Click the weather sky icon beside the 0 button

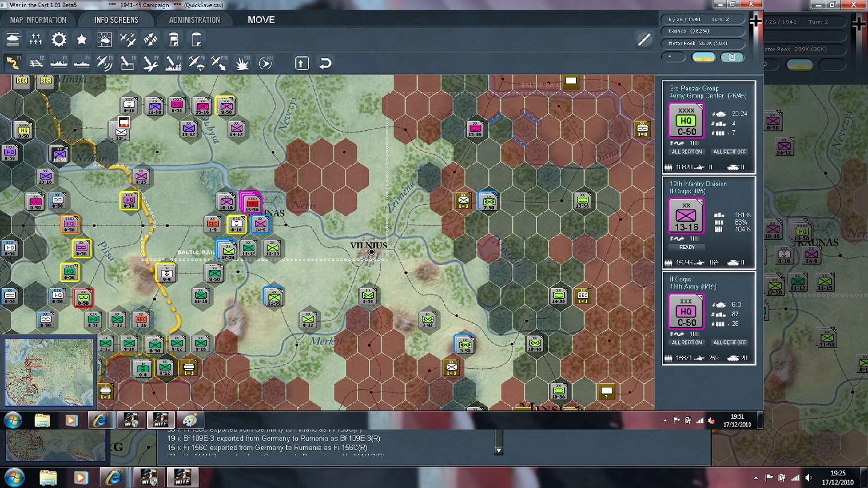(703, 57)
